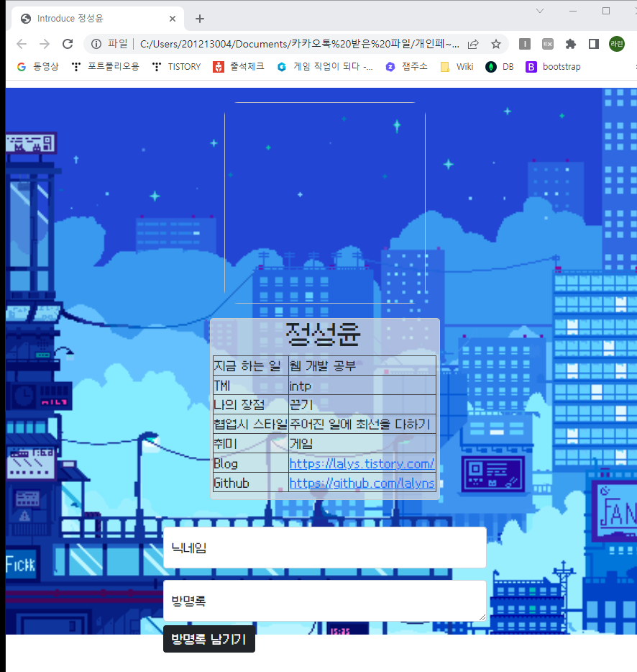Open the 게임 직업이 되다 bookmark
The height and width of the screenshot is (672, 637).
click(325, 67)
